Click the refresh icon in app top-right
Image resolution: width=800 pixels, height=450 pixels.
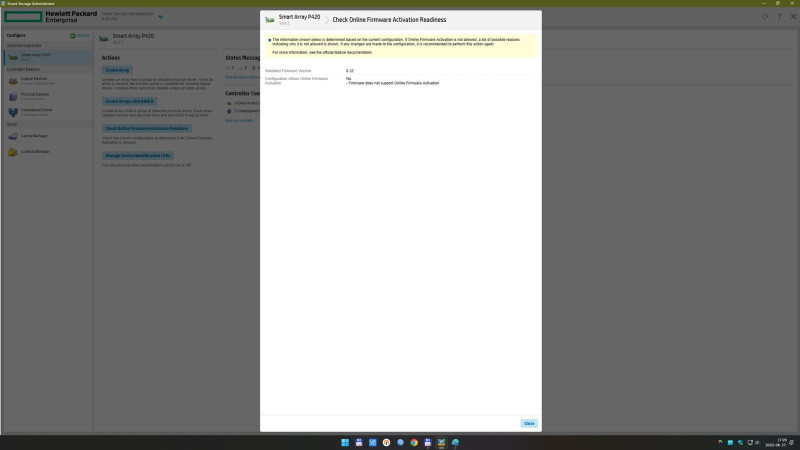765,16
